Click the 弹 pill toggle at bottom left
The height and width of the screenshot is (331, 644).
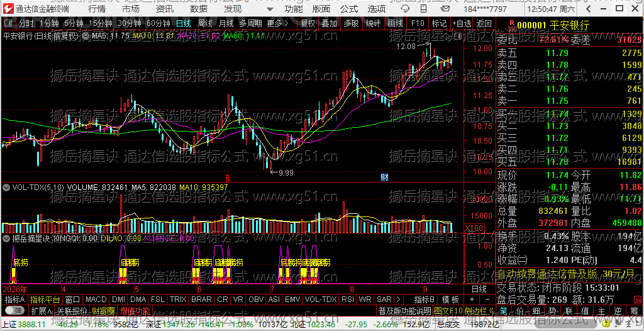(14, 310)
